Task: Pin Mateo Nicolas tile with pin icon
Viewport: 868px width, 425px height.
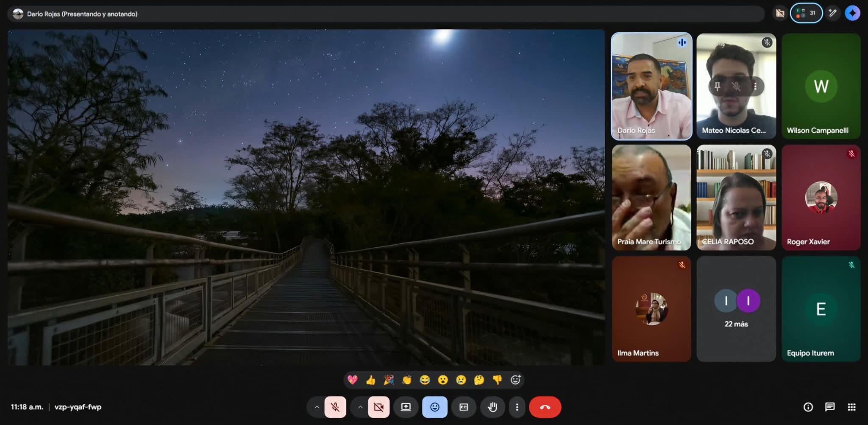Action: (717, 87)
